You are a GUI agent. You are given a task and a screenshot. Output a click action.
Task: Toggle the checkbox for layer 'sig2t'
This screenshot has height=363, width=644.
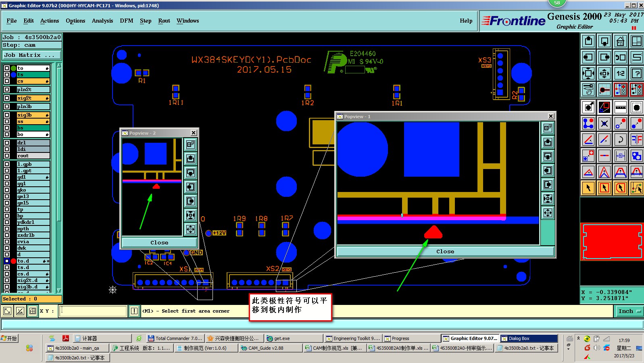point(7,98)
